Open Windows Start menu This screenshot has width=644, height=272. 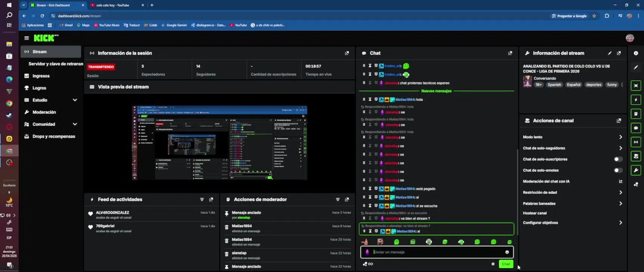tap(9, 5)
